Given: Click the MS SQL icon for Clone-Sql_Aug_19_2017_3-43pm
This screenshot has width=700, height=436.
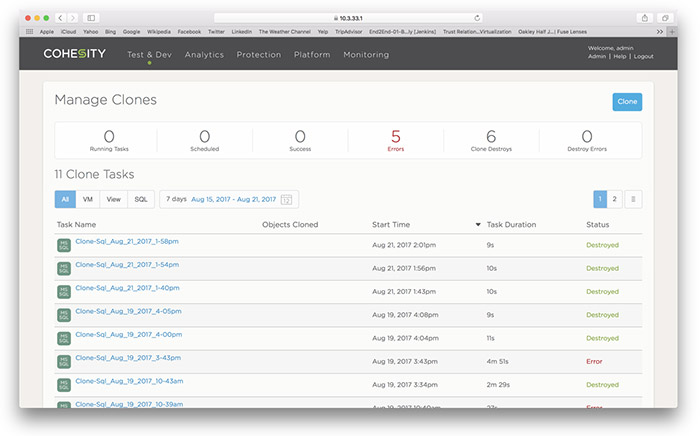Looking at the screenshot, I should click(x=64, y=361).
